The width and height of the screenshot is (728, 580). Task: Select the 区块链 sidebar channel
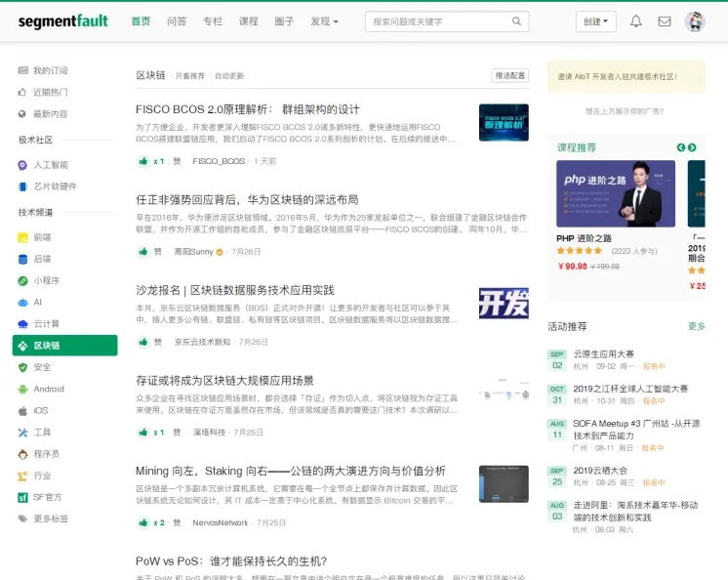pos(65,346)
